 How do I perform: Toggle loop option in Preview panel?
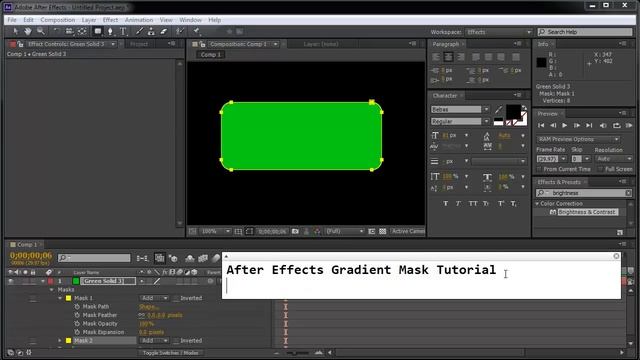click(x=616, y=126)
